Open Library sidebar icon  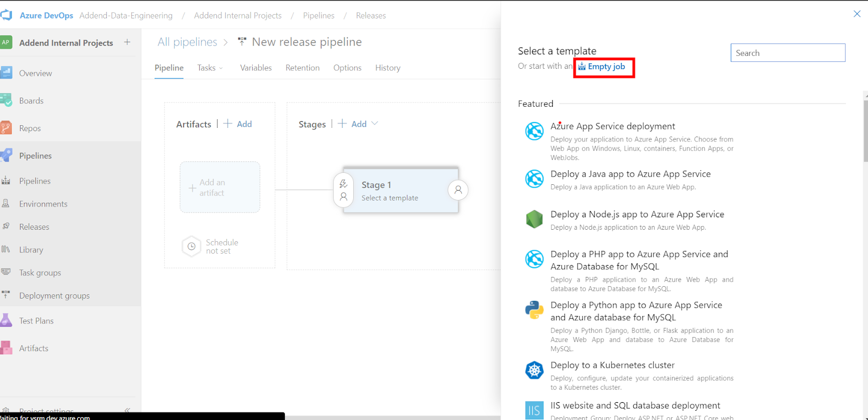(x=6, y=249)
